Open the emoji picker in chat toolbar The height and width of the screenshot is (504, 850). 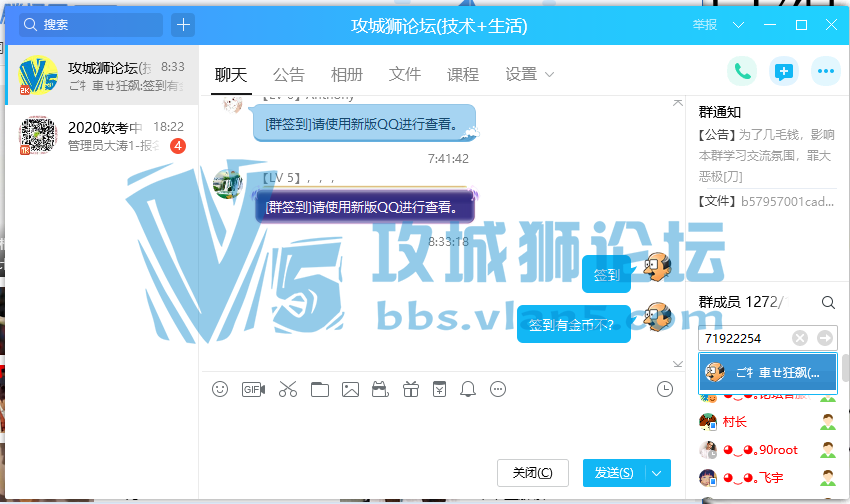pos(220,389)
